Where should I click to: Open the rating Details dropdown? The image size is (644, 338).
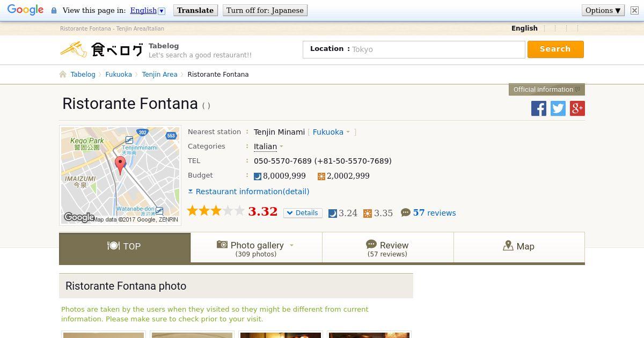[303, 213]
